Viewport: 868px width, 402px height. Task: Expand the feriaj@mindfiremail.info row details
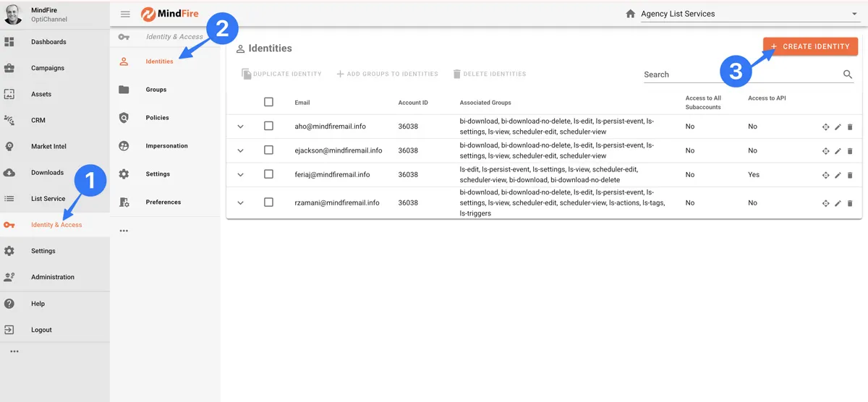(x=241, y=175)
